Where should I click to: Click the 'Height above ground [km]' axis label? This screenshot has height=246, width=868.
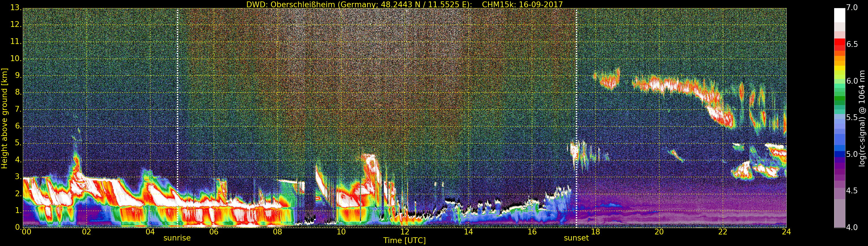pyautogui.click(x=4, y=118)
